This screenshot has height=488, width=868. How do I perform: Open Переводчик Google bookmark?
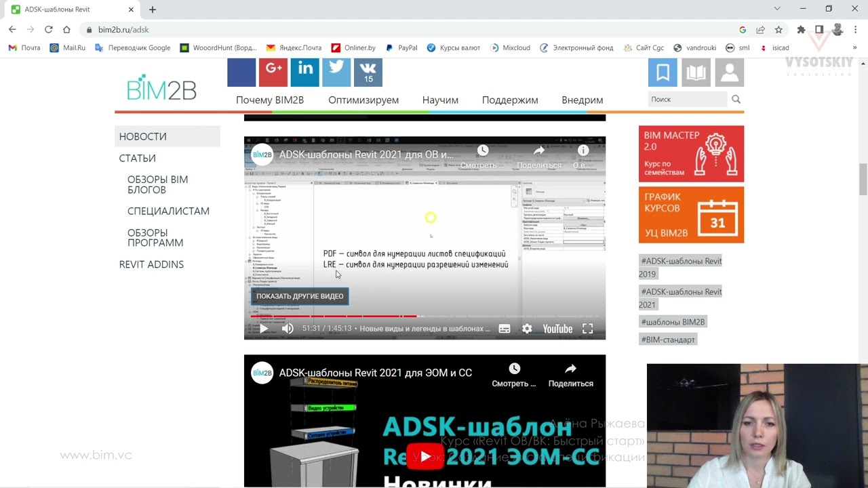point(133,48)
